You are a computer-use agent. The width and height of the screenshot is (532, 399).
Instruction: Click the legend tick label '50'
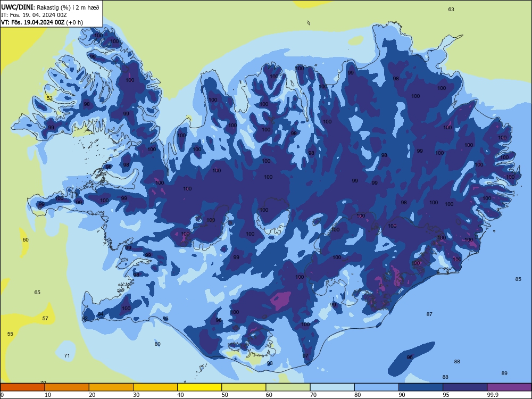point(225,395)
